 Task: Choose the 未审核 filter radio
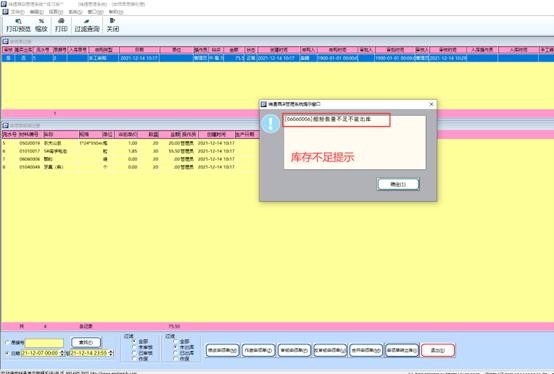pos(134,348)
